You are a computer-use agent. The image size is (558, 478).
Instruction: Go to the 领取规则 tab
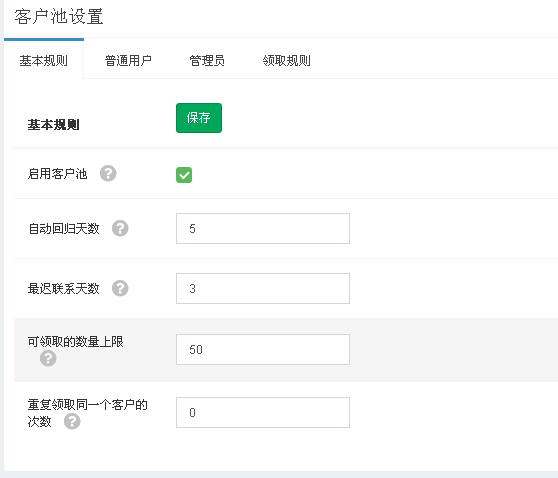286,61
